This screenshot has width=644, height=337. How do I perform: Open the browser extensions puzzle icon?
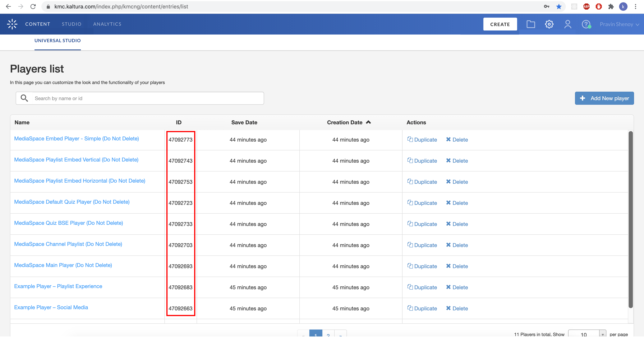point(611,7)
